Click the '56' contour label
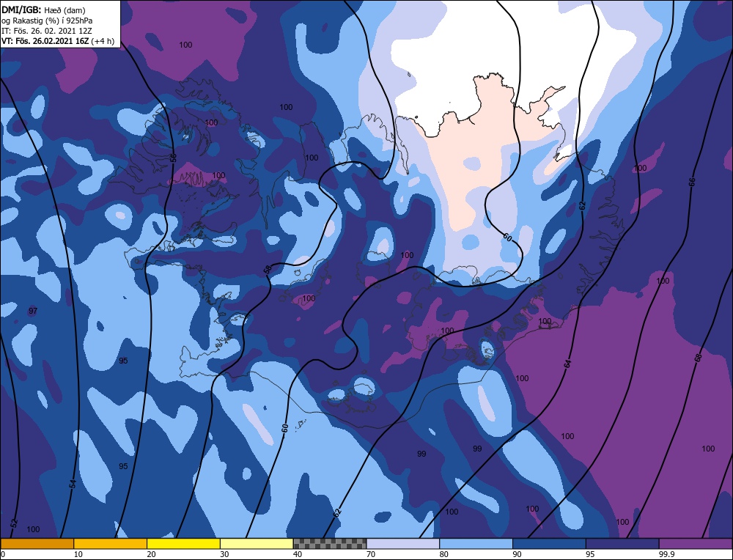This screenshot has height=560, width=733. [x=174, y=158]
